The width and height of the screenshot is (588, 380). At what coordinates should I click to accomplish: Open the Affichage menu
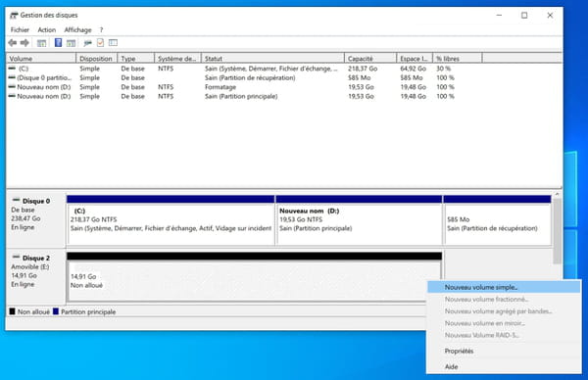point(77,30)
